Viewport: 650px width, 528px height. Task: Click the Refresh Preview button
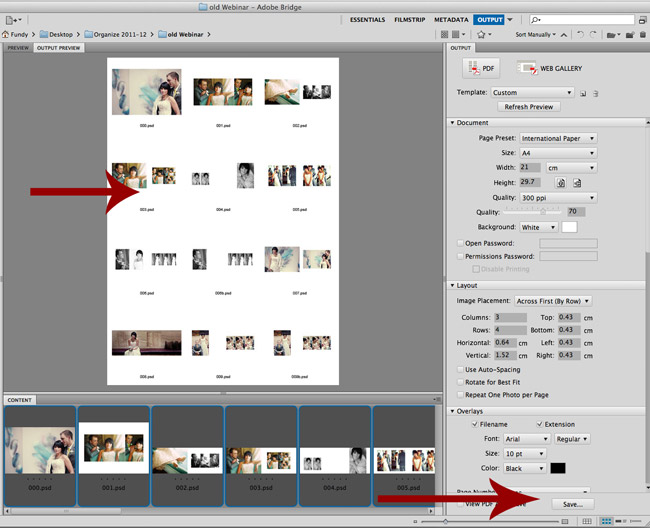(529, 107)
